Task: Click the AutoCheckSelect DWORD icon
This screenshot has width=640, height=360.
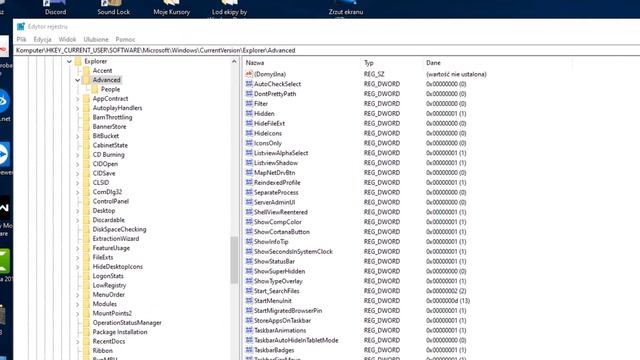Action: tap(249, 84)
